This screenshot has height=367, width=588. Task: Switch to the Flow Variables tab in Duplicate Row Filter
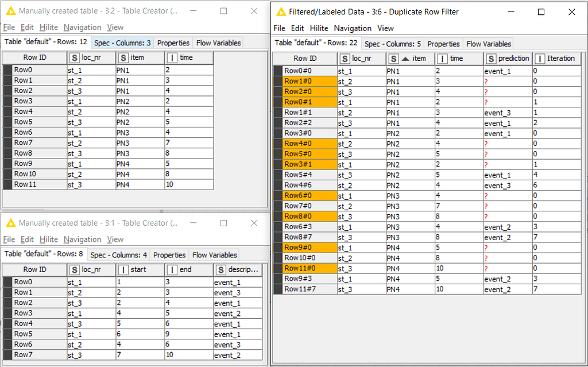pyautogui.click(x=488, y=44)
